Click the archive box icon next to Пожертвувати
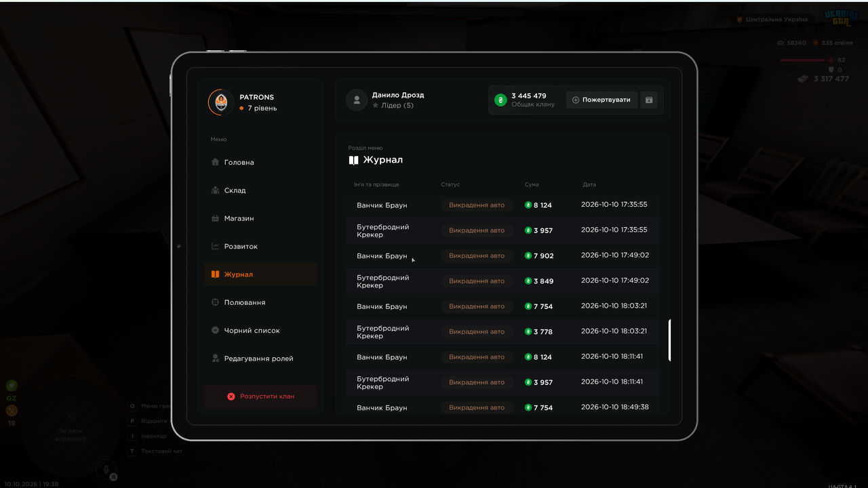 coord(649,100)
